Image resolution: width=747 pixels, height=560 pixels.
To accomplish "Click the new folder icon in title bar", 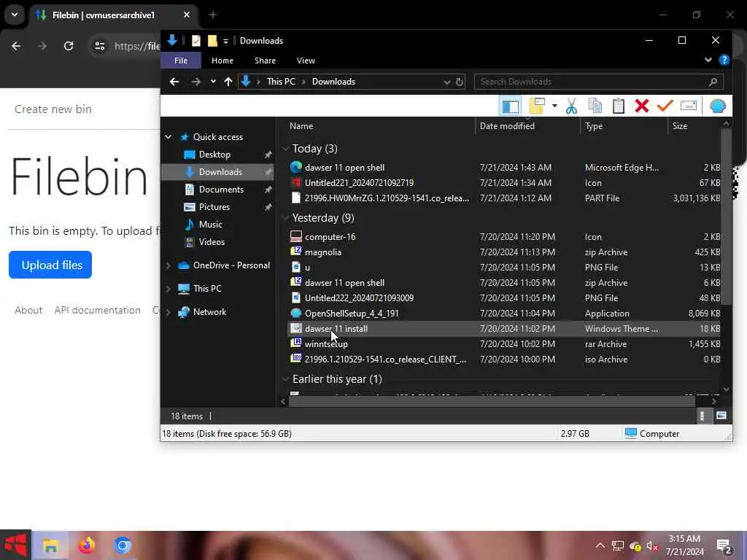I will 212,41.
